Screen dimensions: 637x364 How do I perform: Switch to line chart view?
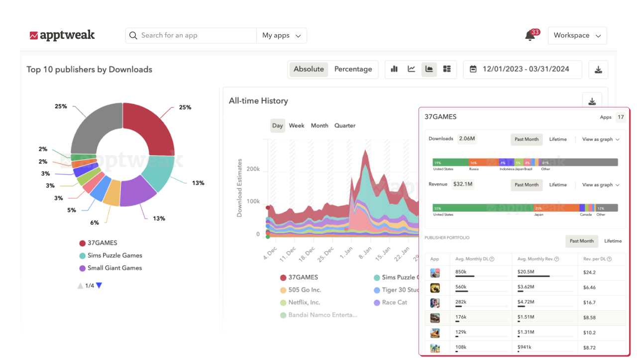point(412,69)
